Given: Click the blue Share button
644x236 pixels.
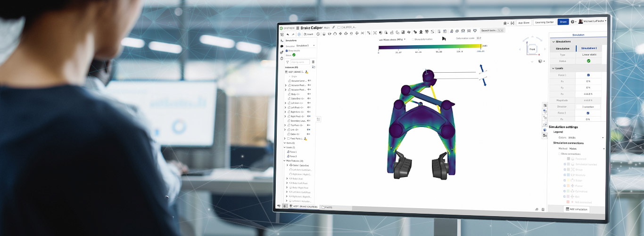Looking at the screenshot, I should 563,22.
